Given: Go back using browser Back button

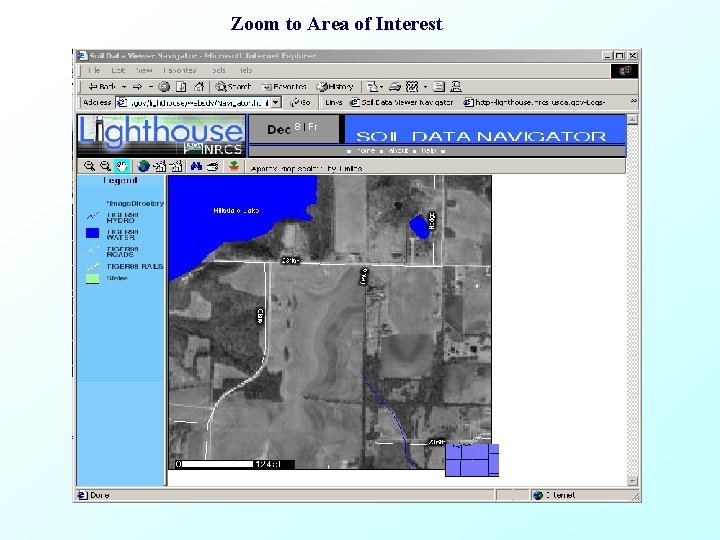Looking at the screenshot, I should point(102,86).
